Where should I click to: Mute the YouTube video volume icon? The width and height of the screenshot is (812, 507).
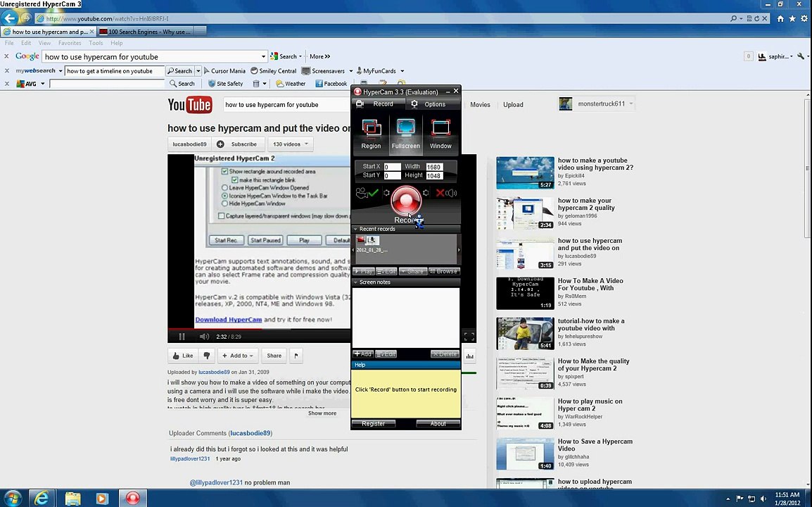(205, 337)
